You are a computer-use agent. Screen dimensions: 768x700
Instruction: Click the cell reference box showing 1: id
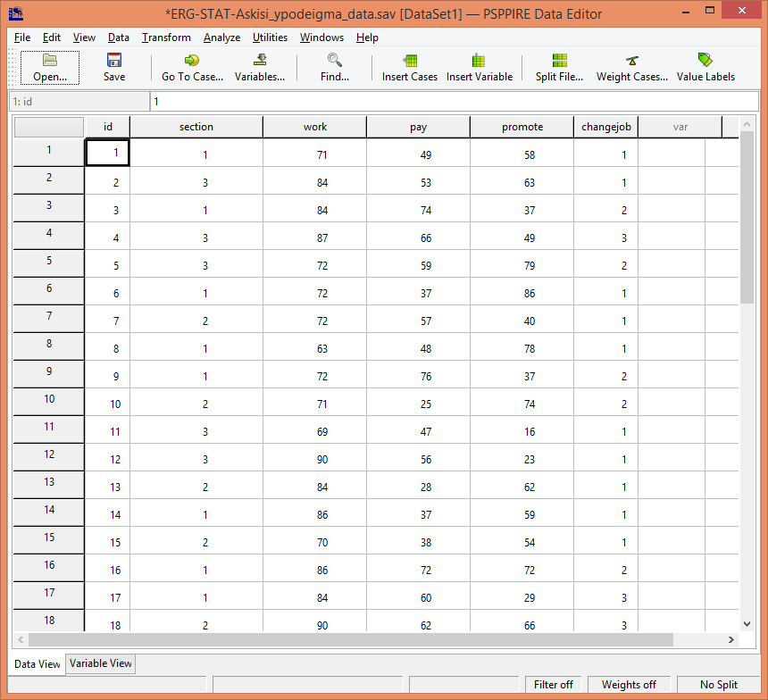coord(79,102)
